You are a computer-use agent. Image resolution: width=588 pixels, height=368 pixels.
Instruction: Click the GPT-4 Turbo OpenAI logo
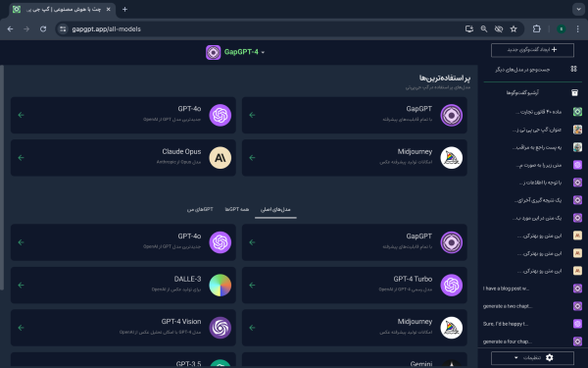[451, 285]
